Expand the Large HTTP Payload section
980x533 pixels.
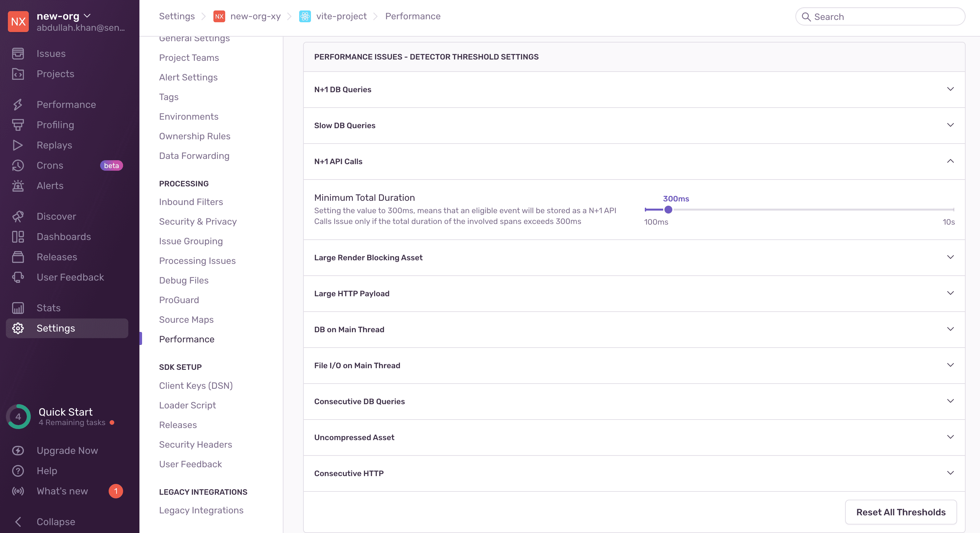[x=634, y=293]
